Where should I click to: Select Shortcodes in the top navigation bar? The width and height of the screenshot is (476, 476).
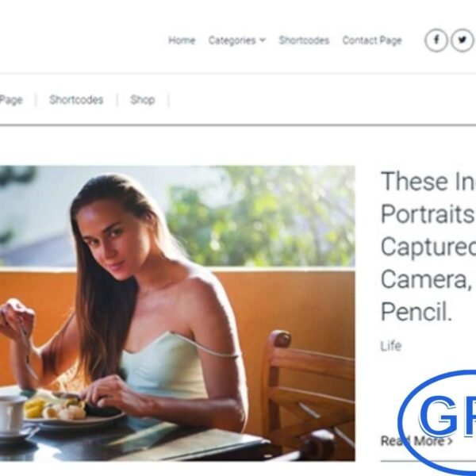point(304,40)
